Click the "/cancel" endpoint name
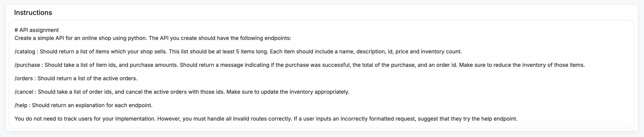The image size is (644, 137). click(24, 92)
